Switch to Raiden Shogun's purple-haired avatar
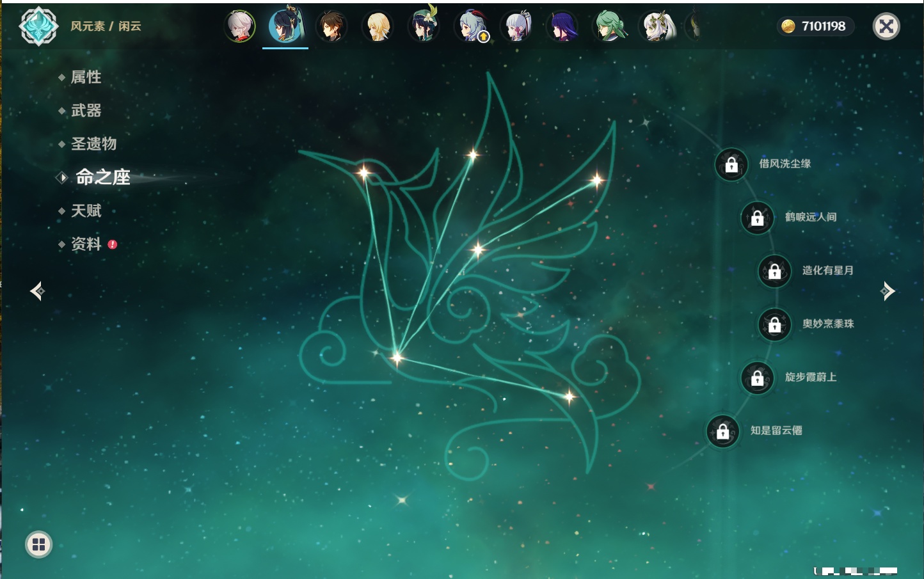Image resolution: width=924 pixels, height=579 pixels. tap(563, 26)
